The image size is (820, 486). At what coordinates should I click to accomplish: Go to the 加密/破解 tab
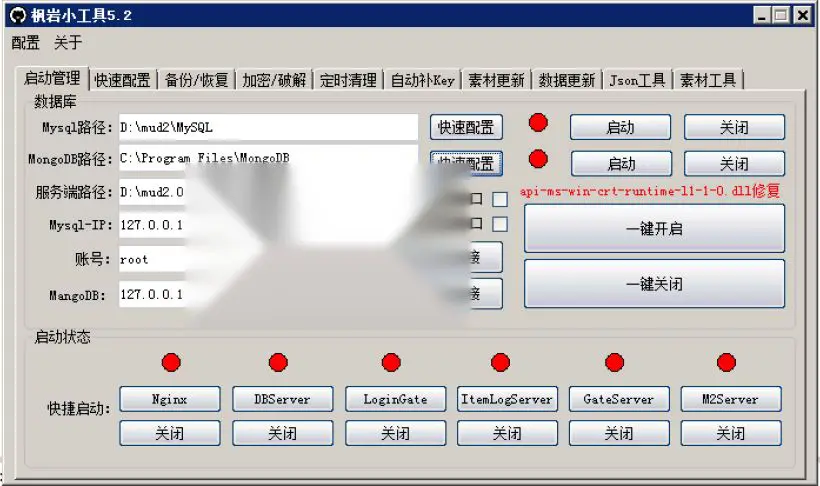pyautogui.click(x=274, y=80)
